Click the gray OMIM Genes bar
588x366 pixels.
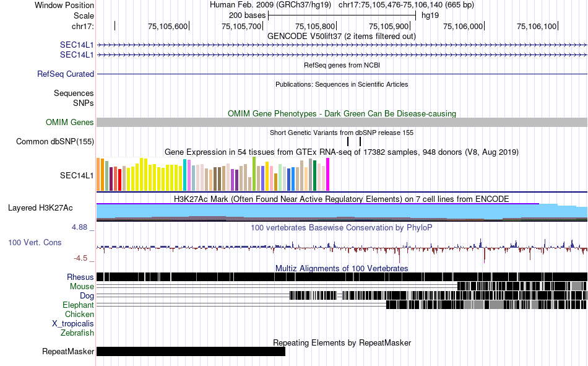(x=342, y=123)
